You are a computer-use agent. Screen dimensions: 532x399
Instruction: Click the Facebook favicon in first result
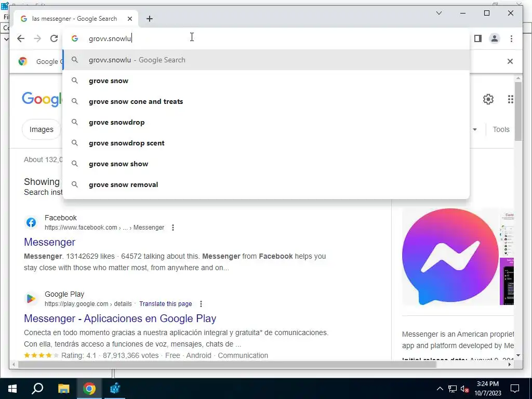click(31, 222)
